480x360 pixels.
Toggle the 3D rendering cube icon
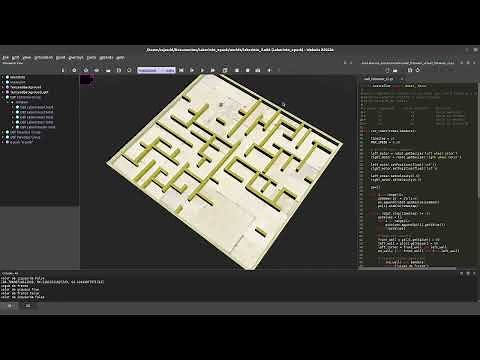(x=225, y=70)
